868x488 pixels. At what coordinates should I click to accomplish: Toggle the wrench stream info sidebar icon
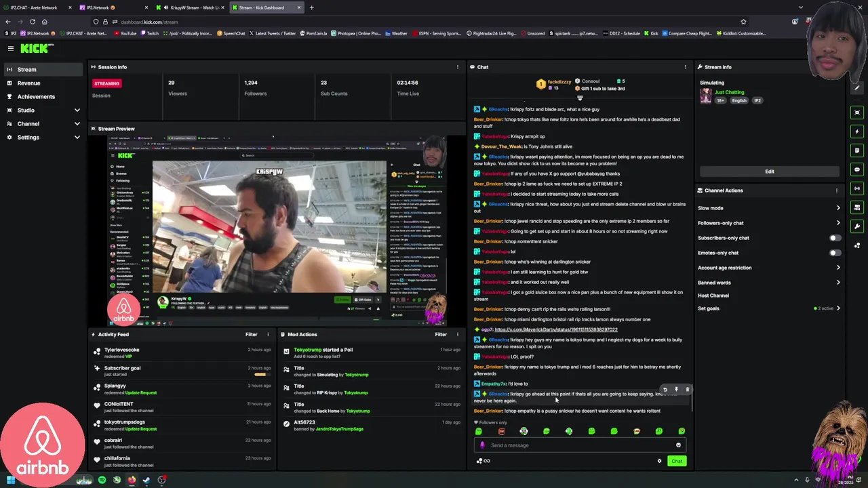coord(857,226)
